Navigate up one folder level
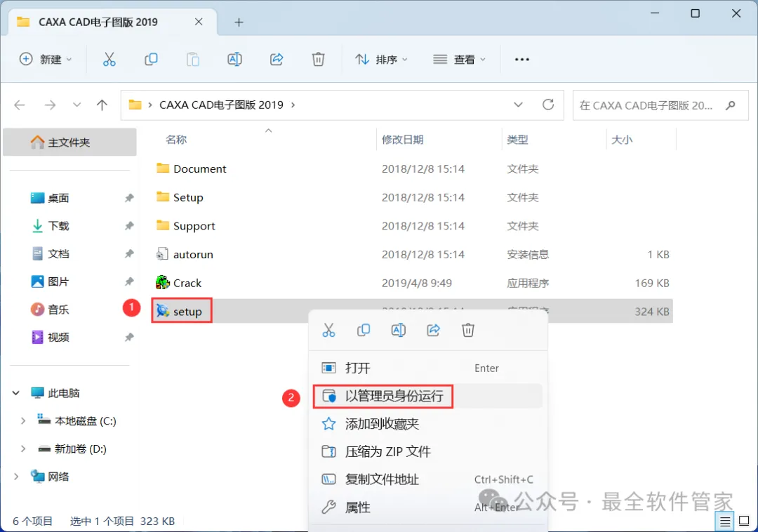Viewport: 758px width, 532px height. pos(102,105)
